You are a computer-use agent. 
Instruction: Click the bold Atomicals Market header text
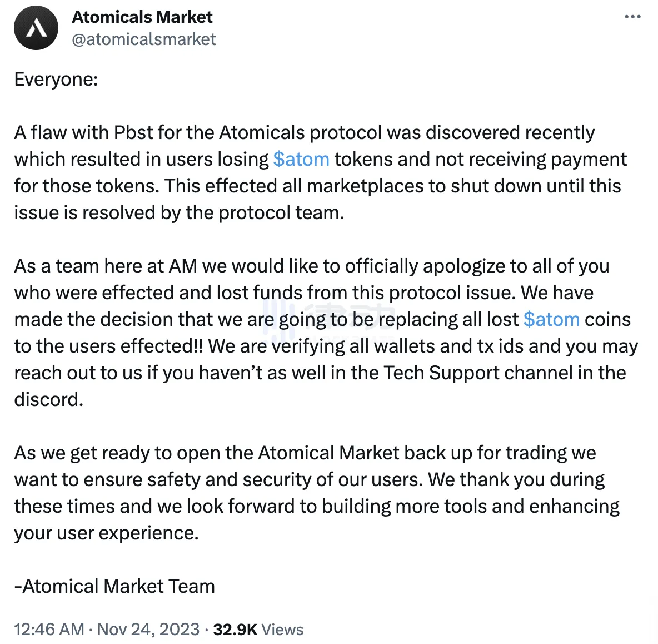(142, 17)
